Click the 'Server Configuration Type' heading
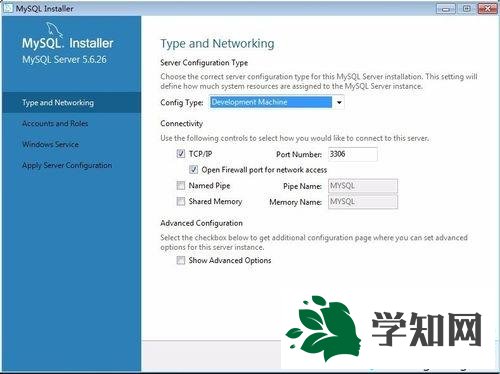Viewport: 500px width, 374px height. [204, 63]
